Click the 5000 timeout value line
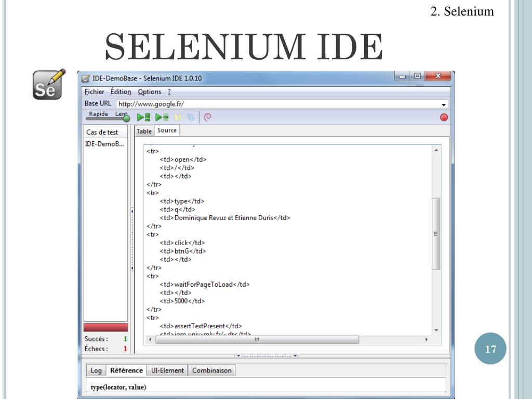 point(182,301)
